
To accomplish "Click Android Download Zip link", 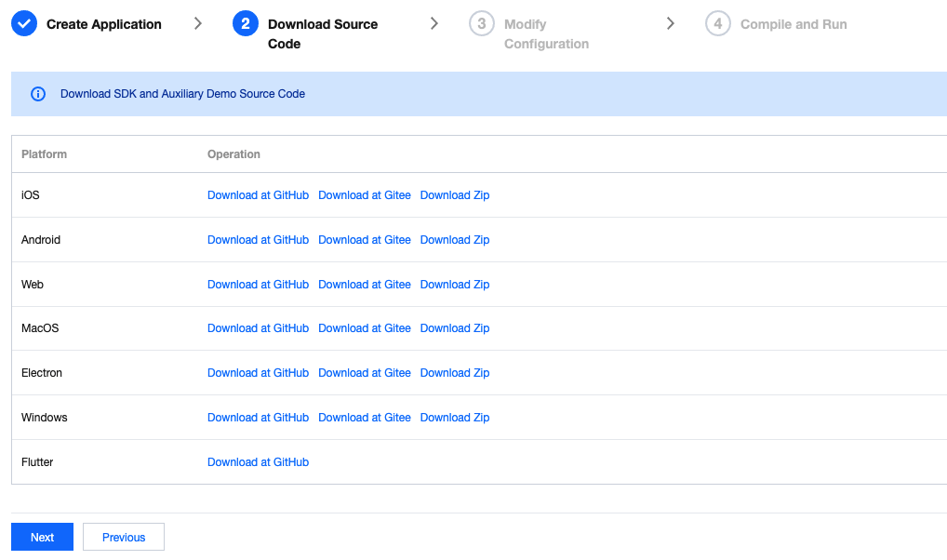I will click(x=455, y=240).
